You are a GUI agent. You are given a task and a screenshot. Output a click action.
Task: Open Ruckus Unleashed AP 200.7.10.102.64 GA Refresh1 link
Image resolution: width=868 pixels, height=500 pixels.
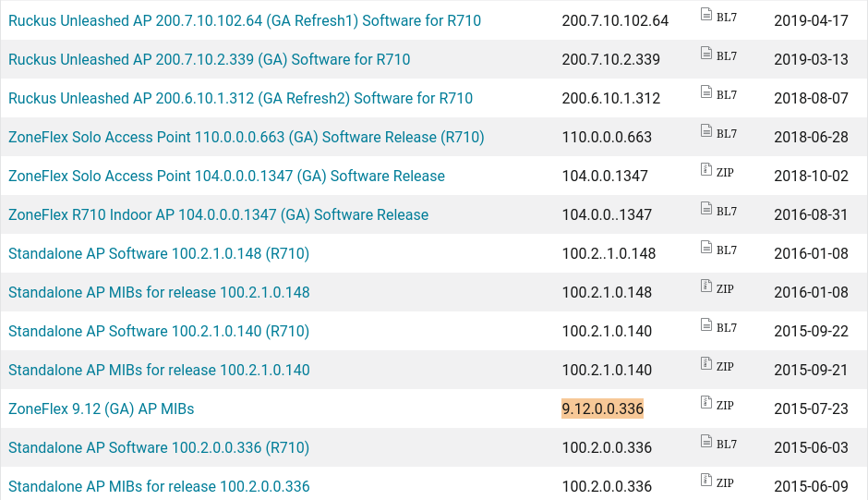pos(245,20)
